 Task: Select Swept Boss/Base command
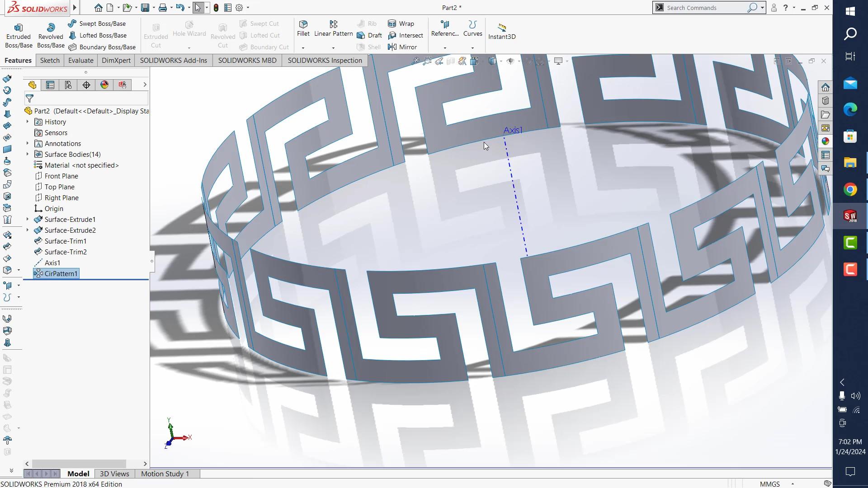tap(97, 23)
